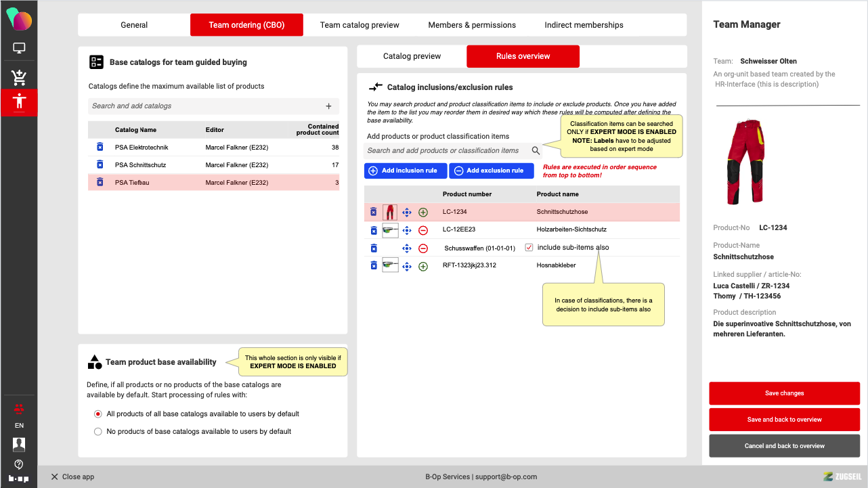Open help icon in left sidebar
This screenshot has height=488, width=868.
(x=19, y=464)
